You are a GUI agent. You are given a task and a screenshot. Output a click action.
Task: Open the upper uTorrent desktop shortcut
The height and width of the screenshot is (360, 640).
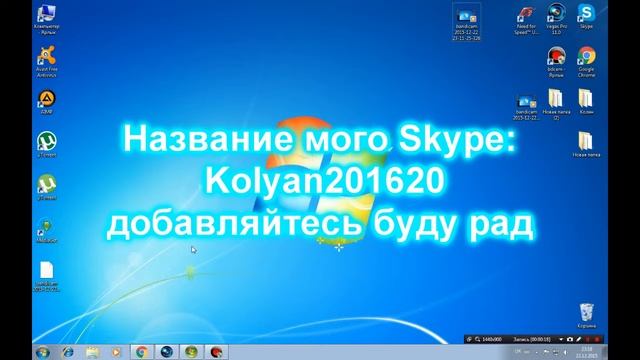point(47,144)
